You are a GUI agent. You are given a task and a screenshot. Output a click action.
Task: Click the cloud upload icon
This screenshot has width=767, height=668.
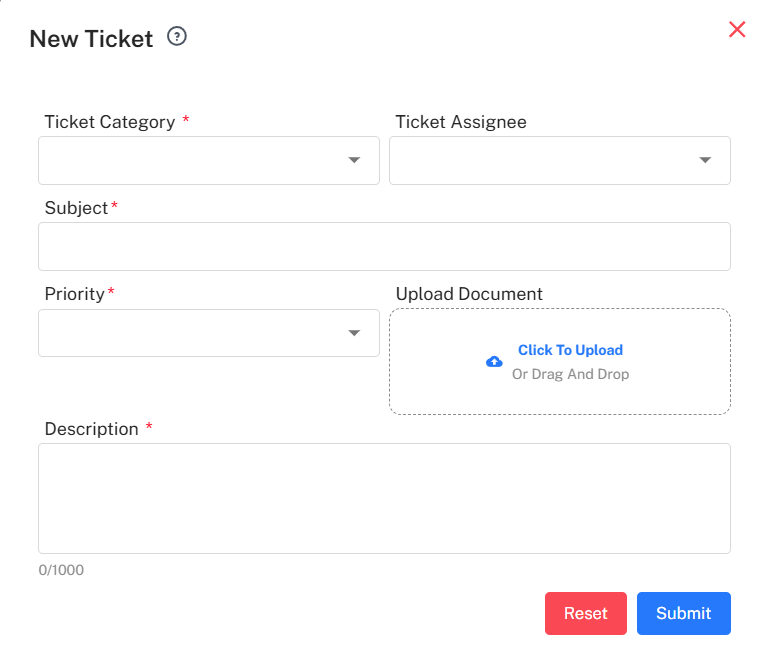click(x=494, y=362)
